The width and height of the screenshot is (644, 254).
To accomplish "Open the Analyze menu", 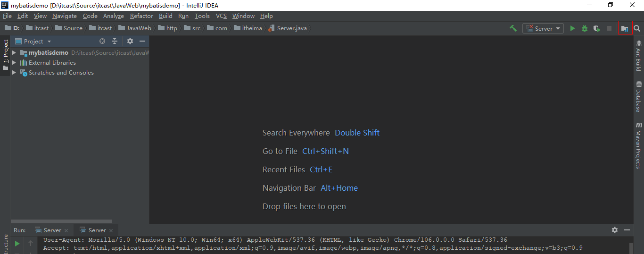I will click(114, 16).
